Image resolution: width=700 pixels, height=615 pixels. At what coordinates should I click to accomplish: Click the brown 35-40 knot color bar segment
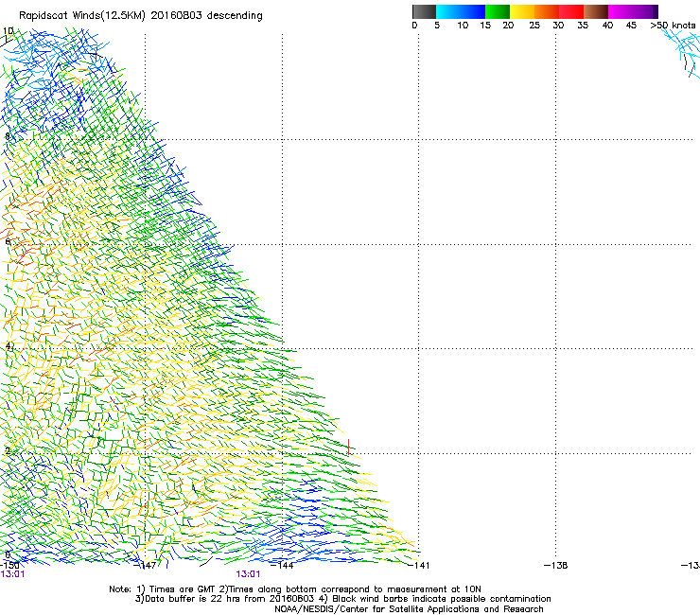596,11
